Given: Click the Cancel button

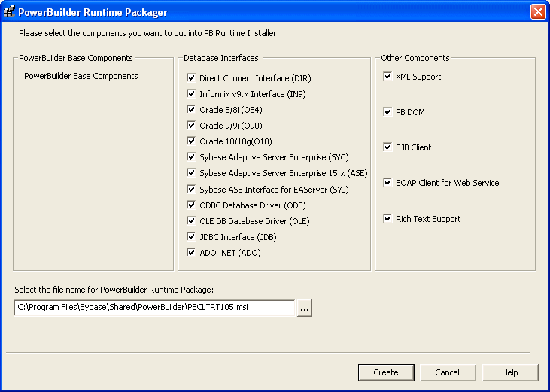Looking at the screenshot, I should (x=447, y=372).
